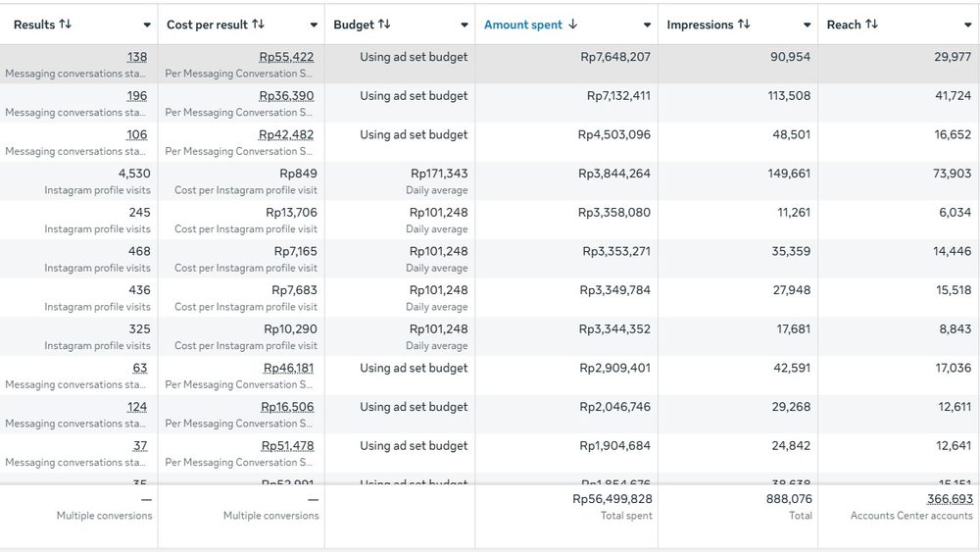Open Budget column dropdown menu
The width and height of the screenshot is (980, 552).
pos(465,25)
